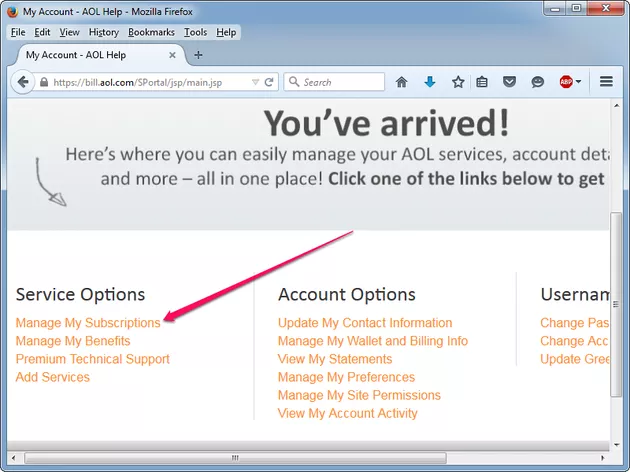Open Manage My Site Permissions link
This screenshot has width=630, height=472.
(359, 395)
